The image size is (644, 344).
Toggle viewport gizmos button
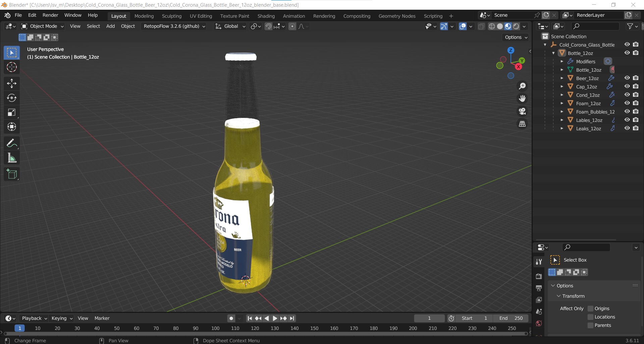click(x=444, y=26)
